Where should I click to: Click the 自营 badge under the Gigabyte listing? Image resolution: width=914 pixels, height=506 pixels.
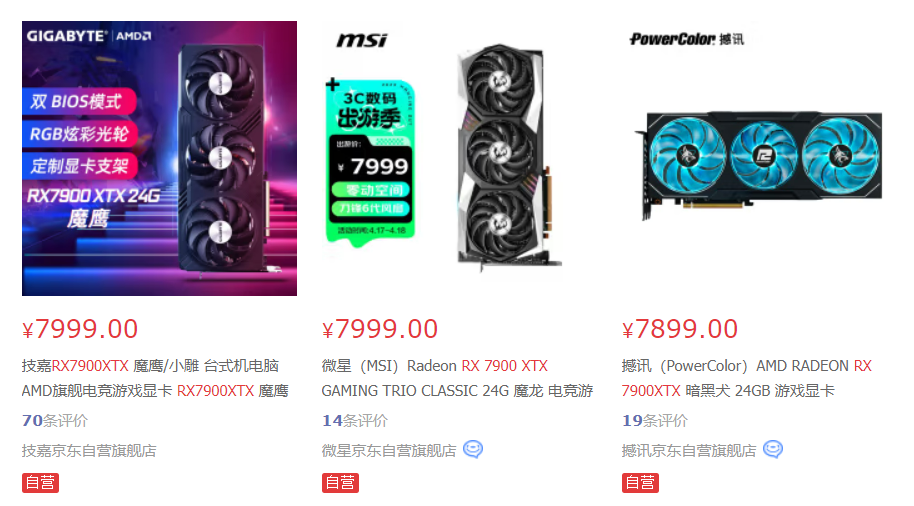40,483
